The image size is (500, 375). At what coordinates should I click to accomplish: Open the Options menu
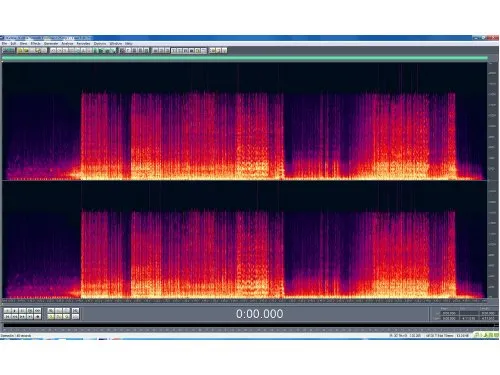100,44
